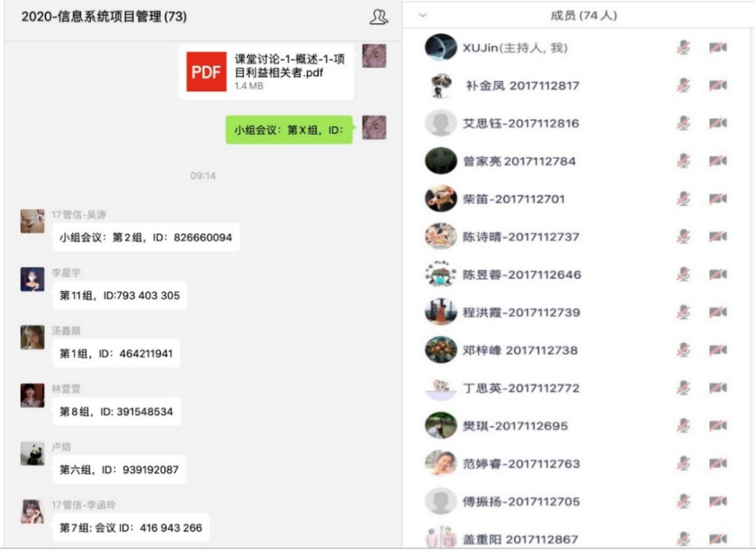The width and height of the screenshot is (756, 550).
Task: Open the PDF file icon attachment
Action: pyautogui.click(x=206, y=72)
